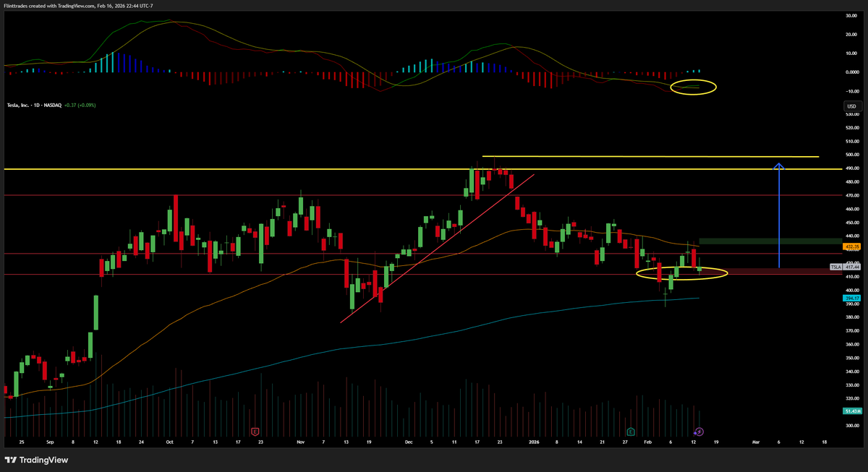The height and width of the screenshot is (472, 868).
Task: Click the 300.00 price axis label
Action: pos(851,426)
